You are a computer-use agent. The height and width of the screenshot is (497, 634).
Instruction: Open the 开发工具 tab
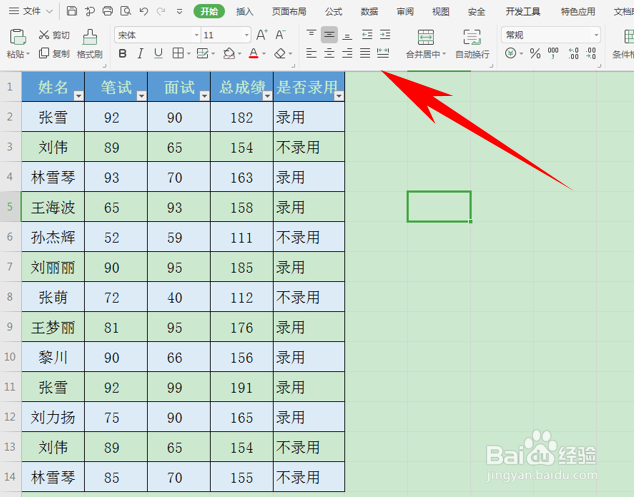coord(523,12)
